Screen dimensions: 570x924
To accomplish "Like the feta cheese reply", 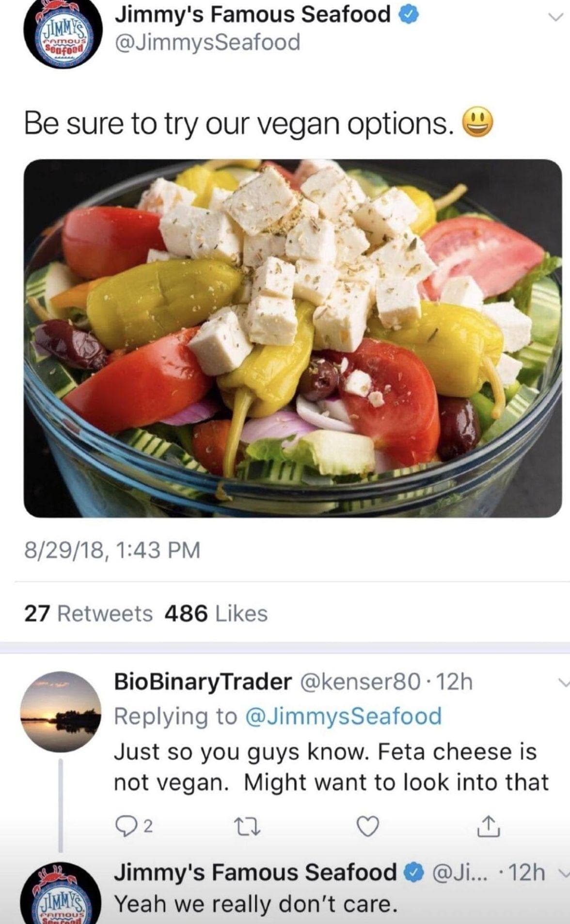I will [x=368, y=826].
